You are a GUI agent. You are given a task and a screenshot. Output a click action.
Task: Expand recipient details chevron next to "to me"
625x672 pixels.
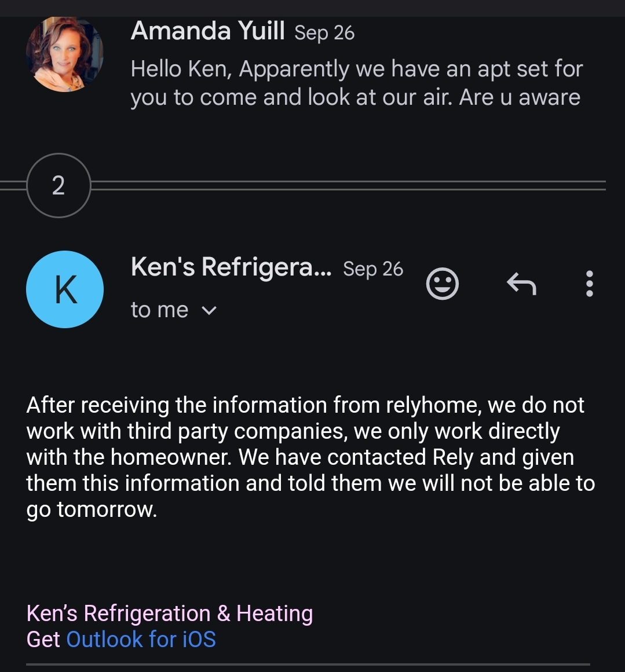(209, 310)
